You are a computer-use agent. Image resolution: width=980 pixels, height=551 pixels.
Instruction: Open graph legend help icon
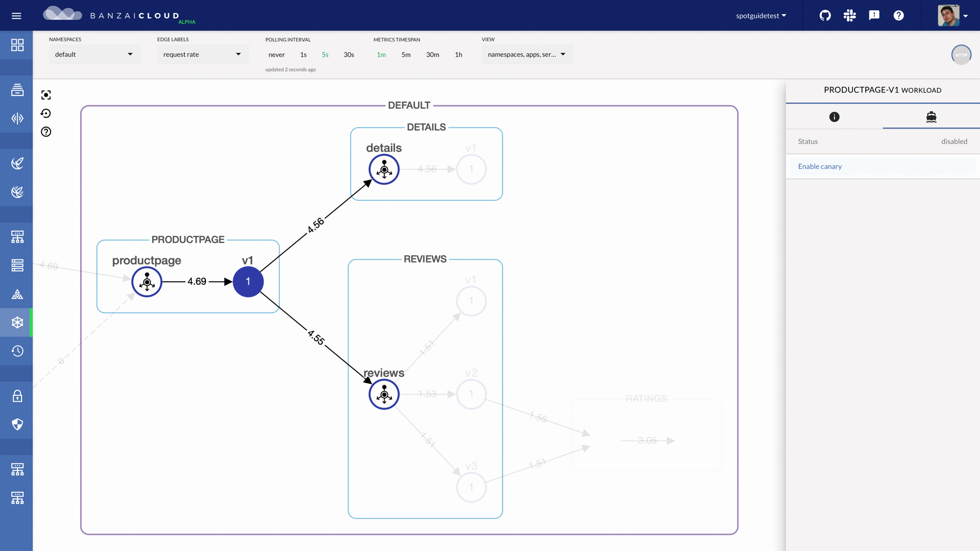[46, 132]
